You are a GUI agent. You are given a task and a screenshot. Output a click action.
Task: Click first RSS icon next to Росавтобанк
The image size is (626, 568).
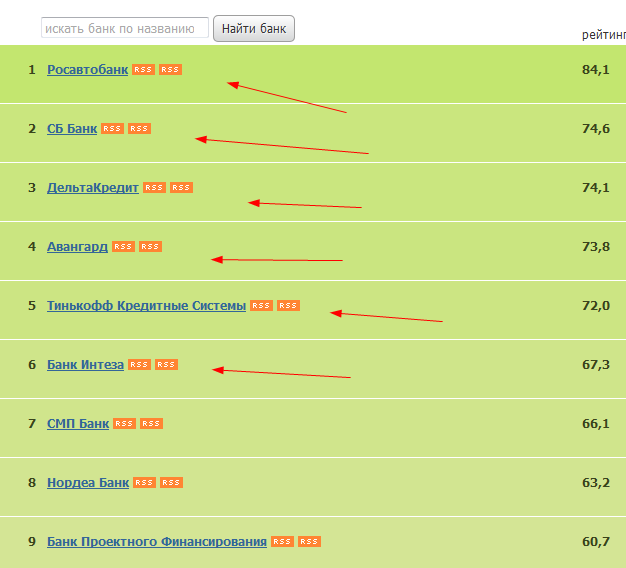click(x=143, y=69)
